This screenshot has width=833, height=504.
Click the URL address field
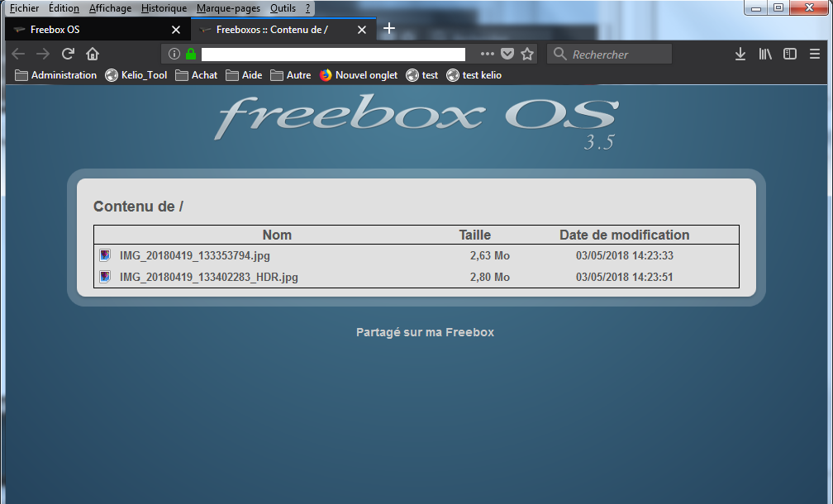[333, 55]
